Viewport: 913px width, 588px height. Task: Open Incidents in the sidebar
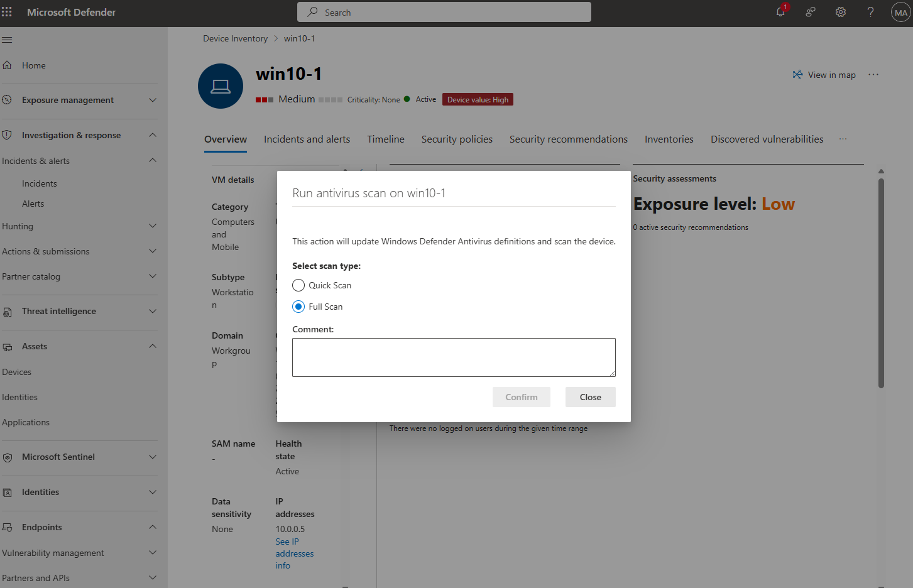pyautogui.click(x=40, y=183)
